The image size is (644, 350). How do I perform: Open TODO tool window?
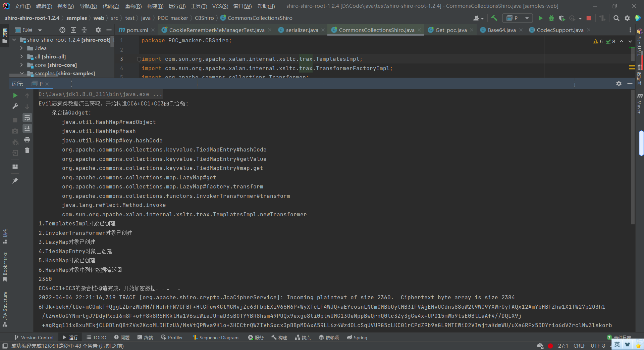click(96, 338)
